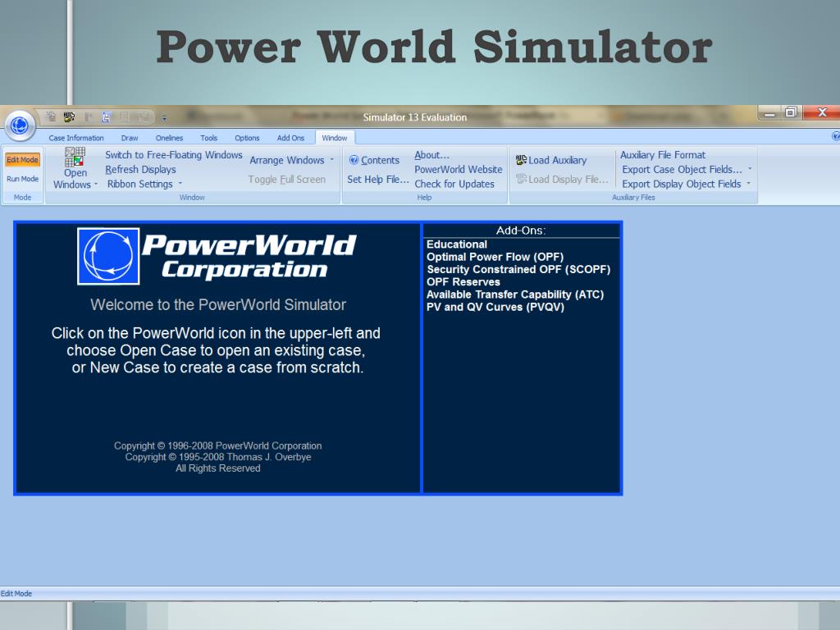The height and width of the screenshot is (630, 840).
Task: Click OPF Reserves add-on text
Action: pos(463,282)
